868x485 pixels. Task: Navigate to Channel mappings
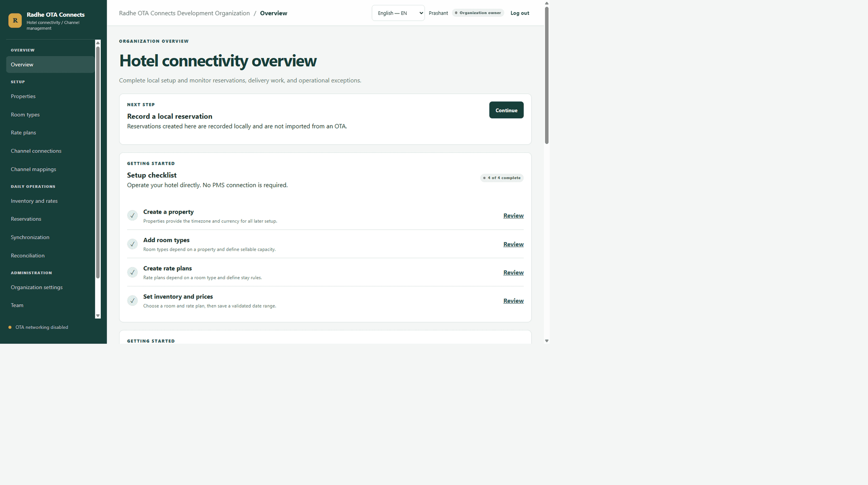50,169
